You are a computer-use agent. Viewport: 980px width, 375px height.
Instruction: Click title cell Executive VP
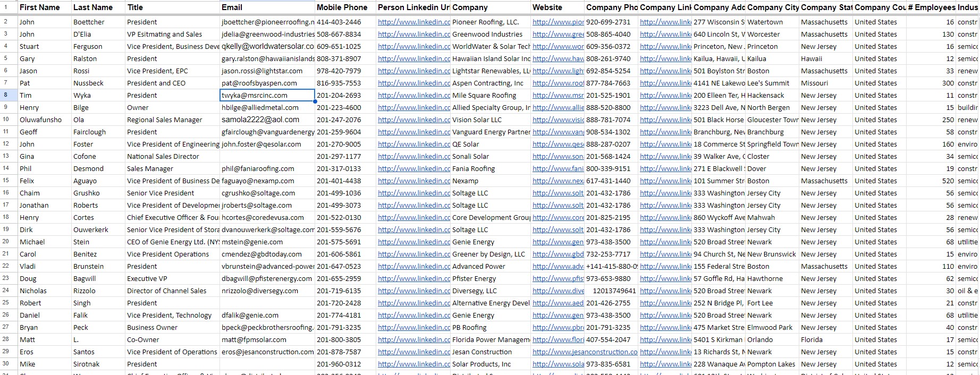click(173, 278)
